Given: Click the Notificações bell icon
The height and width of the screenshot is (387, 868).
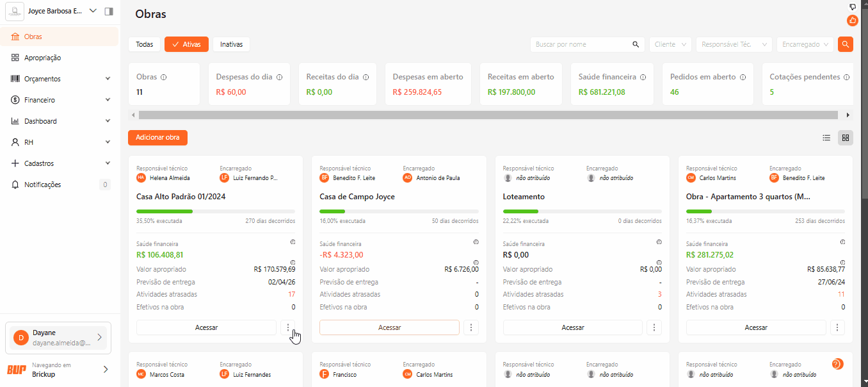Looking at the screenshot, I should (x=15, y=185).
